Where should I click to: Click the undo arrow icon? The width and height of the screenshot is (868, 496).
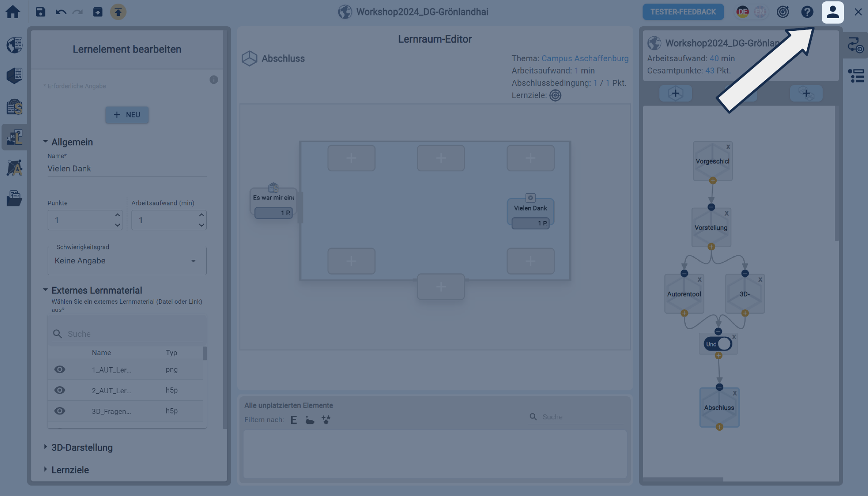(x=61, y=12)
